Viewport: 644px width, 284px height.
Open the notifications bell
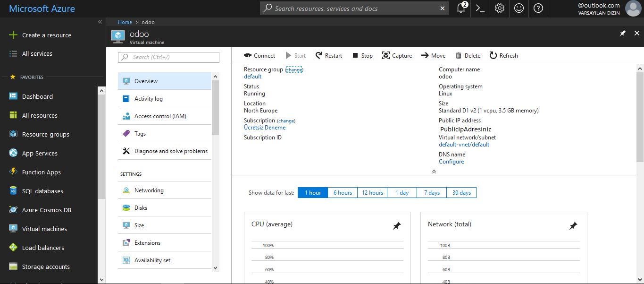tap(461, 8)
